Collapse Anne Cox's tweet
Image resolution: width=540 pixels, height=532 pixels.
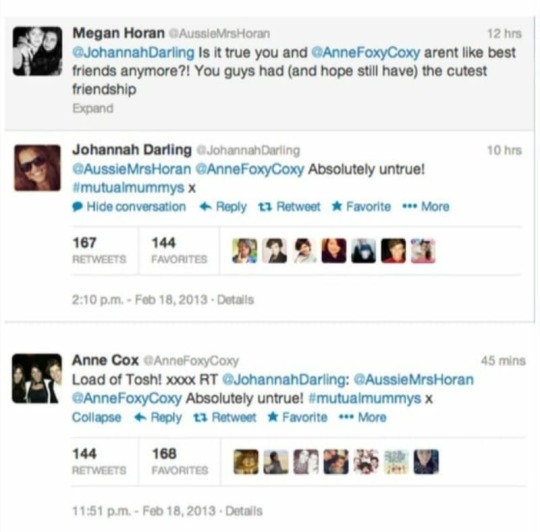96,417
